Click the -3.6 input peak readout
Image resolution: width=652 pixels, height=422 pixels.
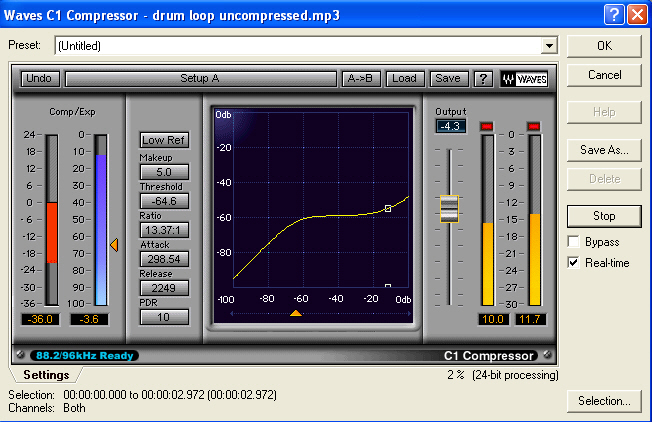(x=89, y=319)
